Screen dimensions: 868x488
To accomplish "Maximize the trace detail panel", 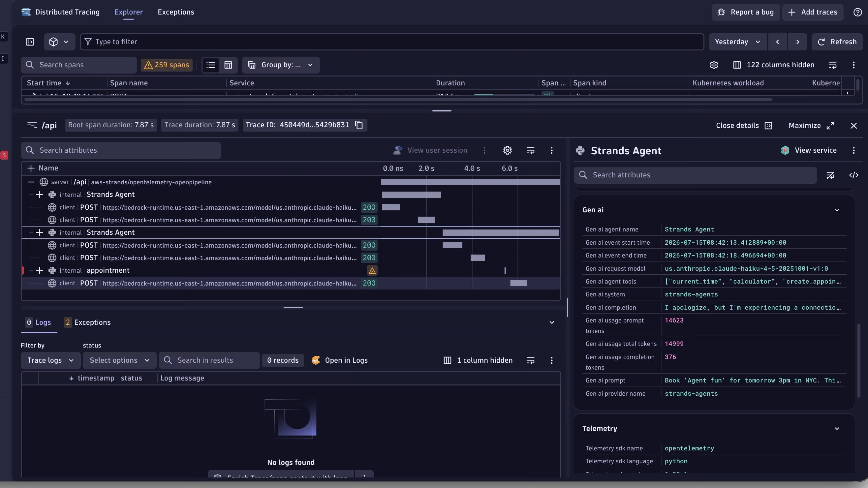I will tap(811, 126).
